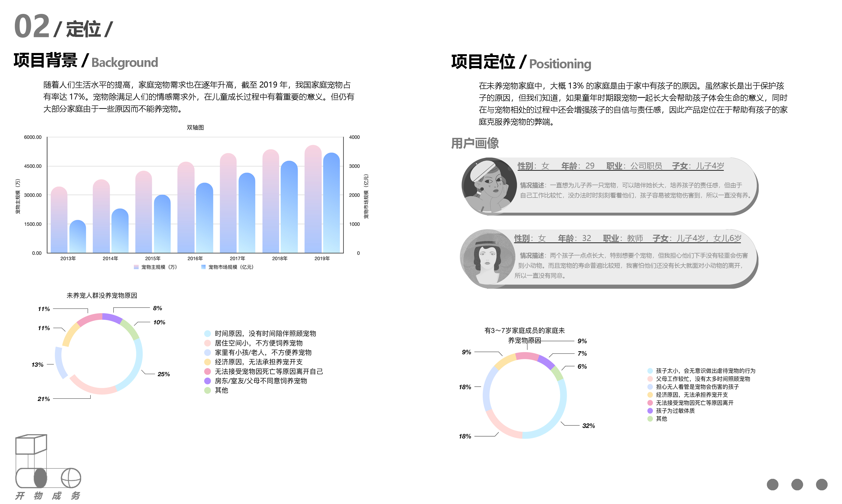Image resolution: width=842 pixels, height=504 pixels.
Task: Click the first gray pagination dot
Action: coord(772,484)
